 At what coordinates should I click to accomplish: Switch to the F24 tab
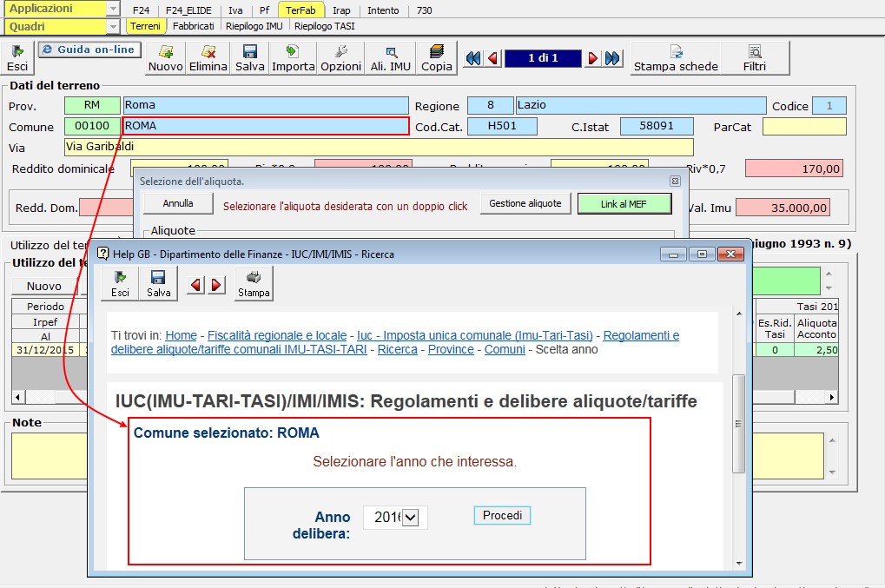141,10
